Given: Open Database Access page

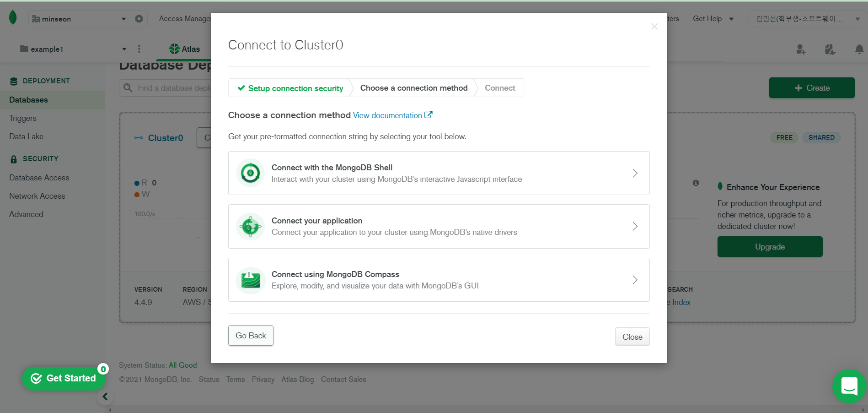Looking at the screenshot, I should (39, 178).
